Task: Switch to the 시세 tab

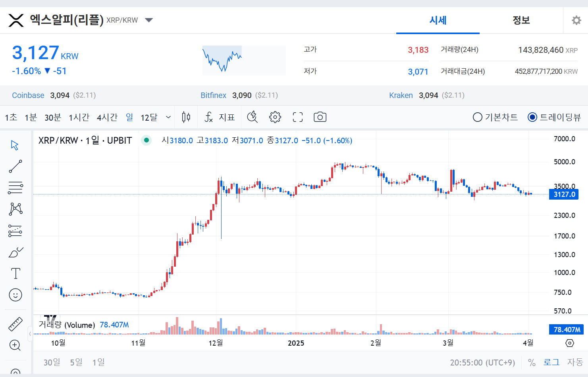Action: 438,20
